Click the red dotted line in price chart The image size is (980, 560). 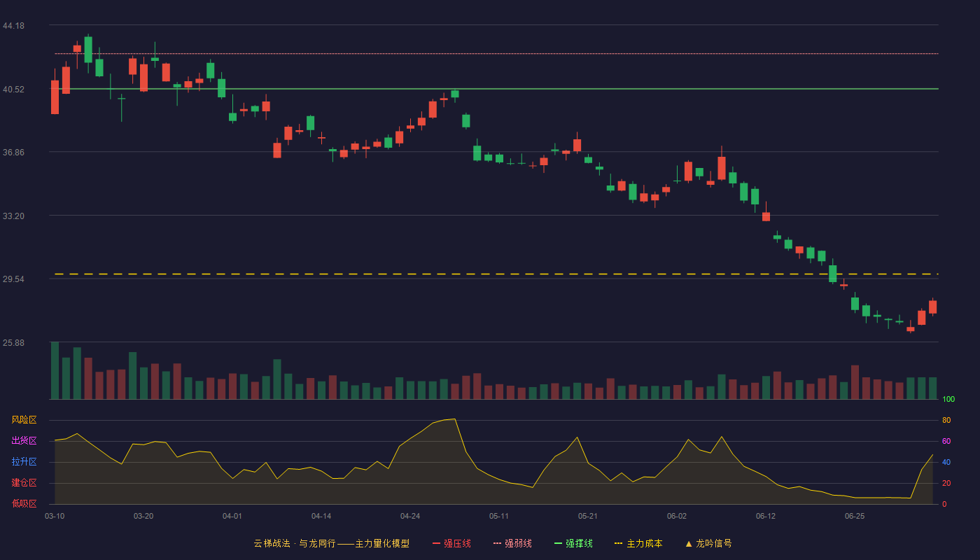(496, 54)
